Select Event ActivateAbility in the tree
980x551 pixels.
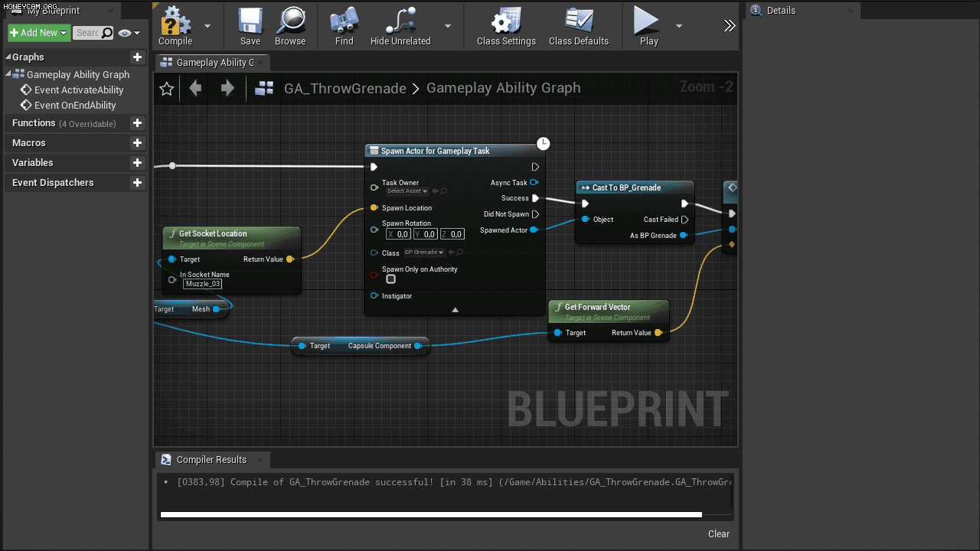(x=79, y=90)
